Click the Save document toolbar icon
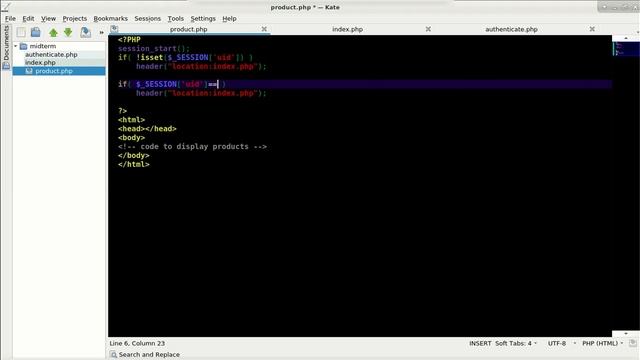 tap(85, 32)
